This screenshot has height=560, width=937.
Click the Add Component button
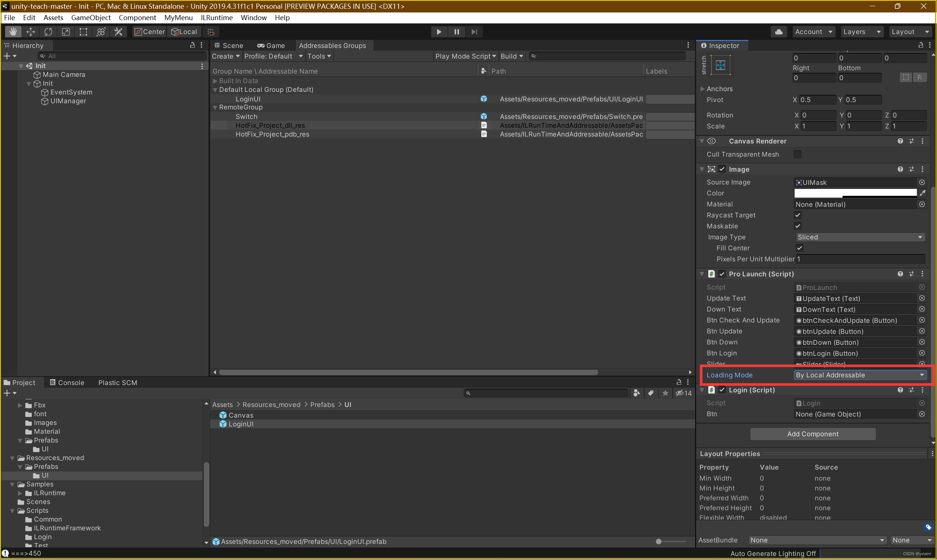click(x=813, y=434)
